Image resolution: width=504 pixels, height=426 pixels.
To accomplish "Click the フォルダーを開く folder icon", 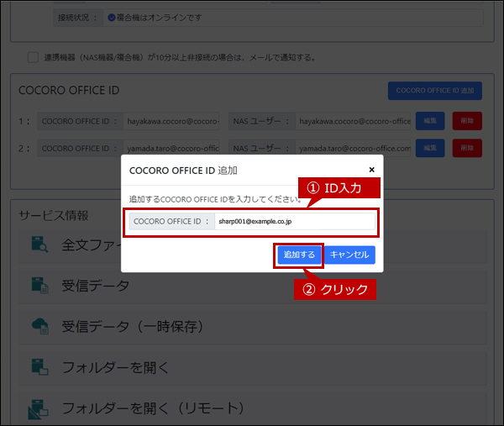I will point(39,367).
